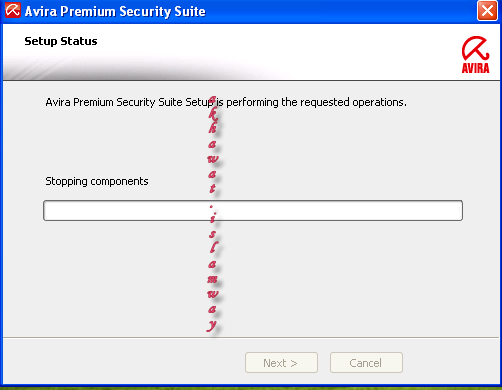Click the setup progress bar

253,210
